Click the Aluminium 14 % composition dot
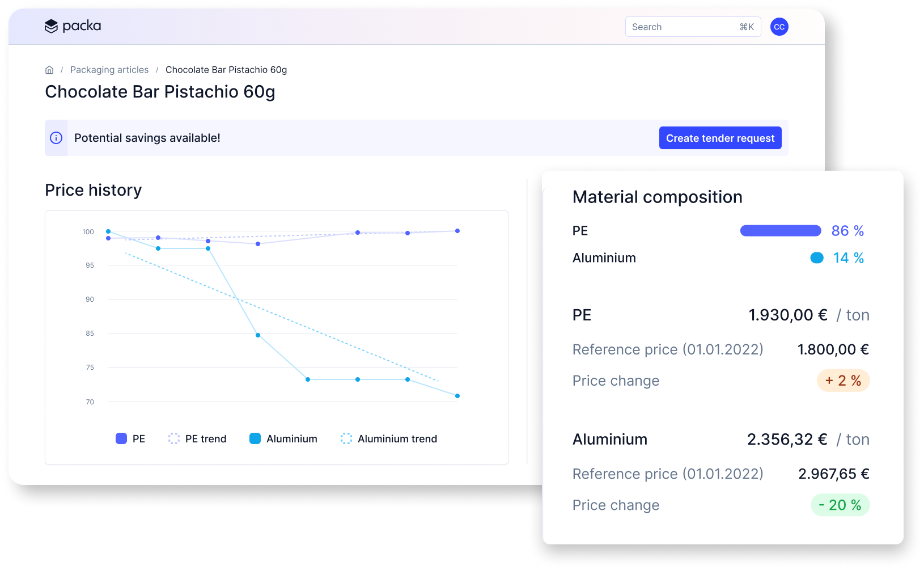Screen dimensions: 924x570 [817, 258]
